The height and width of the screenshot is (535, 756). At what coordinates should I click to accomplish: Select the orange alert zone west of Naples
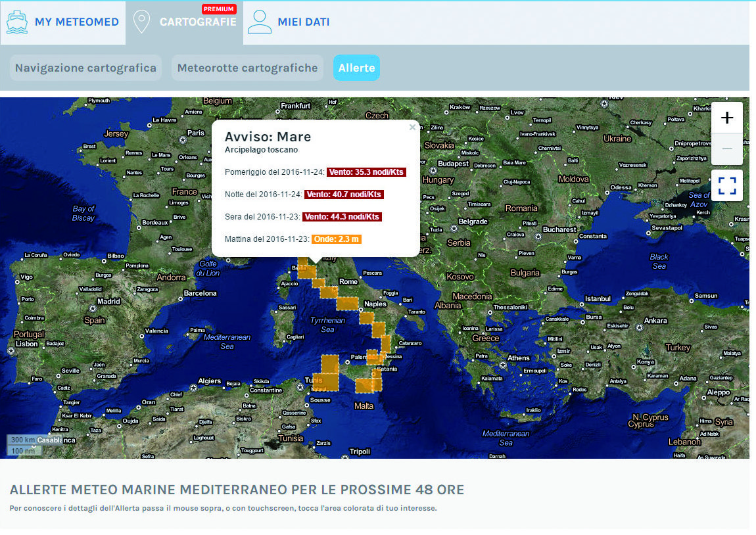pyautogui.click(x=348, y=302)
